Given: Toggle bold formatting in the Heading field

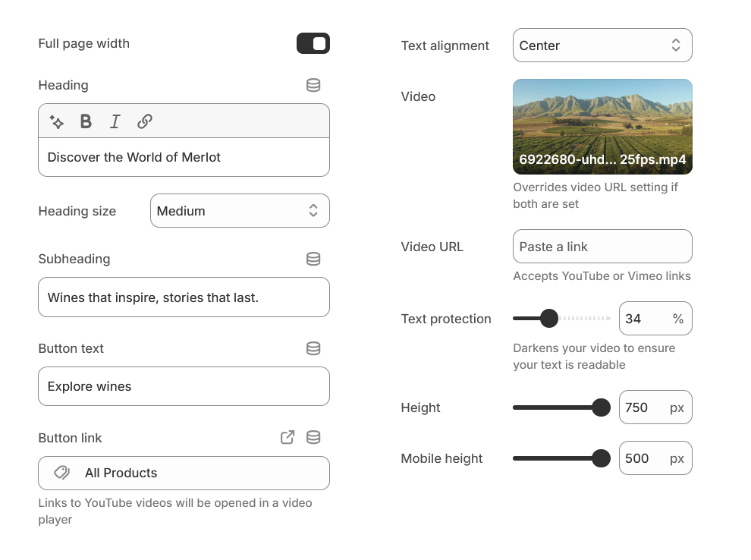Looking at the screenshot, I should point(86,121).
